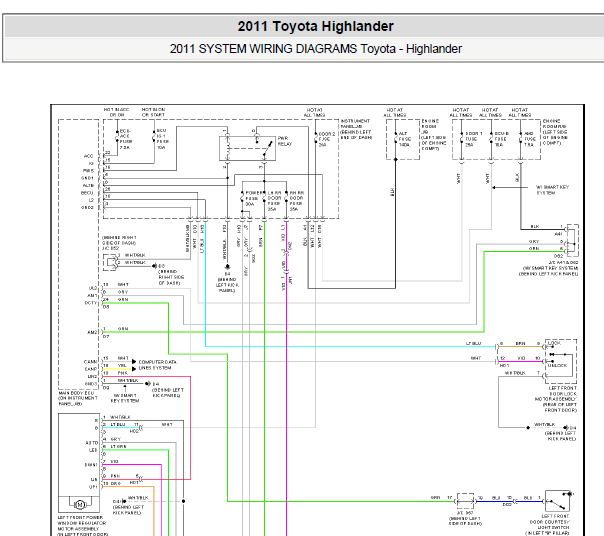Click the "PNK" wire label at LIN2 pin

[122, 373]
